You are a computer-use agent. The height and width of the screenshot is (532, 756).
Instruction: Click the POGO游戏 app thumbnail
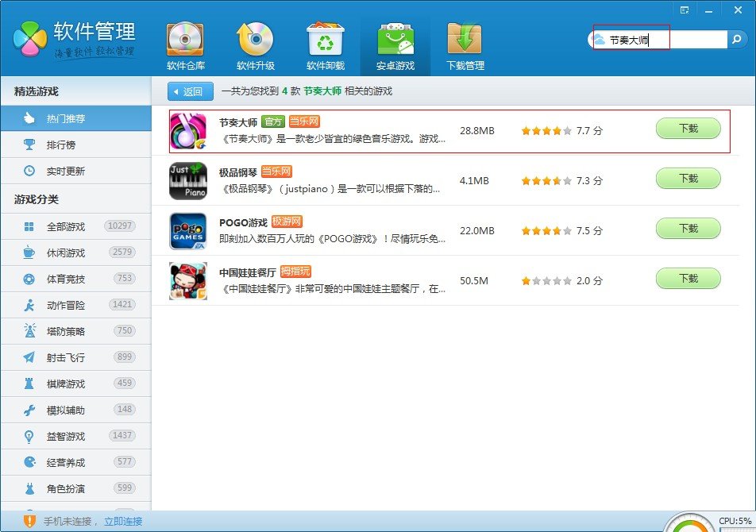[x=187, y=230]
